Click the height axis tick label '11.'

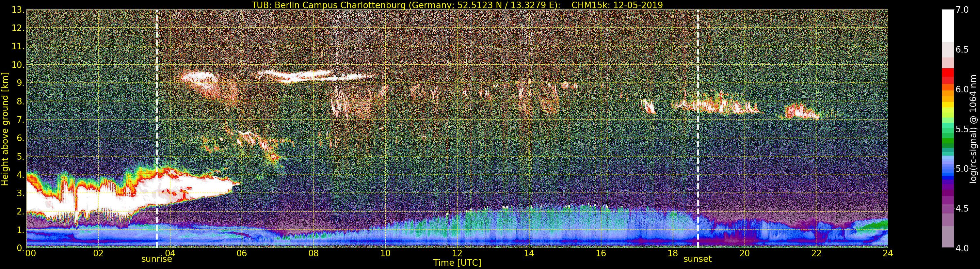pyautogui.click(x=18, y=46)
